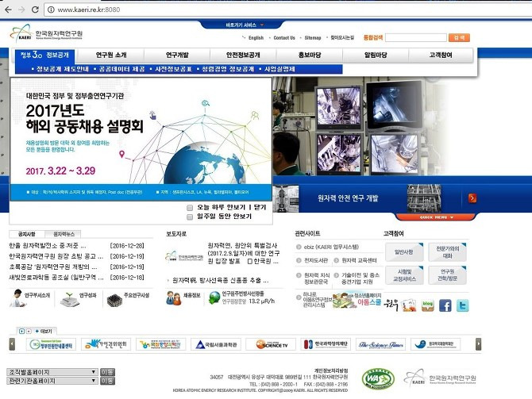The height and width of the screenshot is (399, 532).
Task: Click the WA web accessibility mark
Action: 378,379
